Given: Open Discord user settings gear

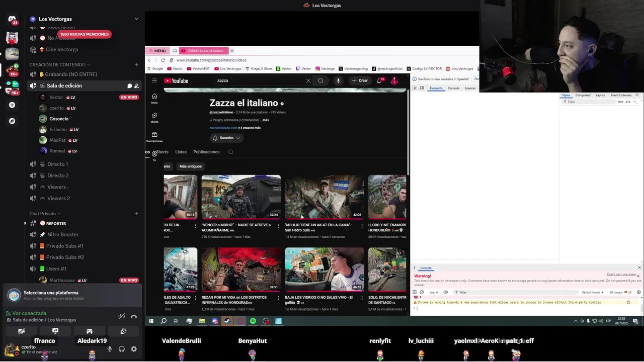Looking at the screenshot, I should pyautogui.click(x=134, y=349).
